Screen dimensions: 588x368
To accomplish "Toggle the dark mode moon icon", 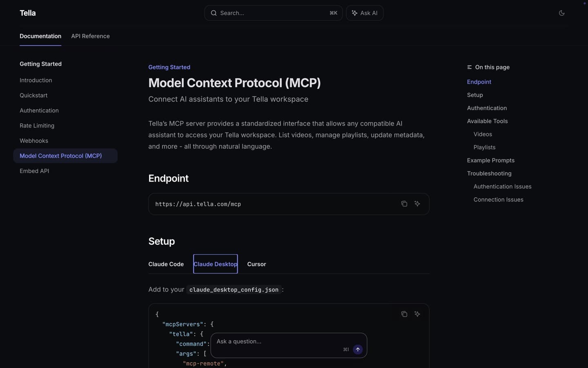I will pos(562,13).
